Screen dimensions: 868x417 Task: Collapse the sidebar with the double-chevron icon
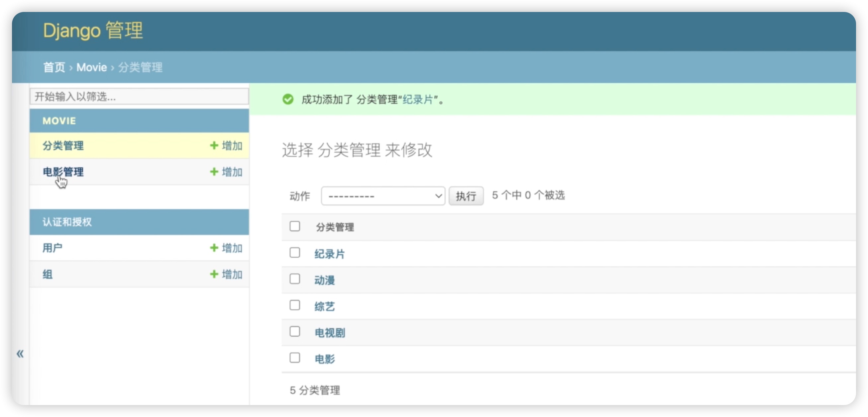(x=20, y=353)
